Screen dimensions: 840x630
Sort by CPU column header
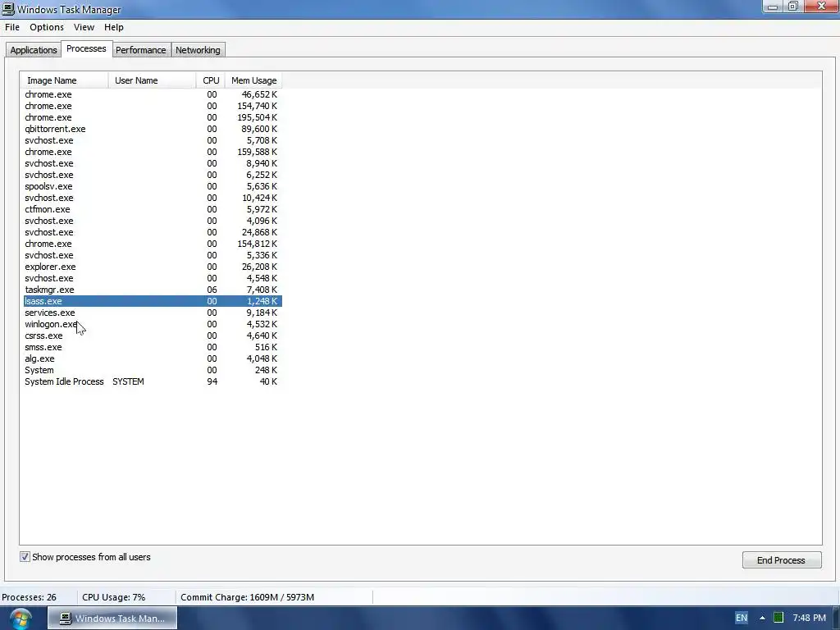click(211, 80)
